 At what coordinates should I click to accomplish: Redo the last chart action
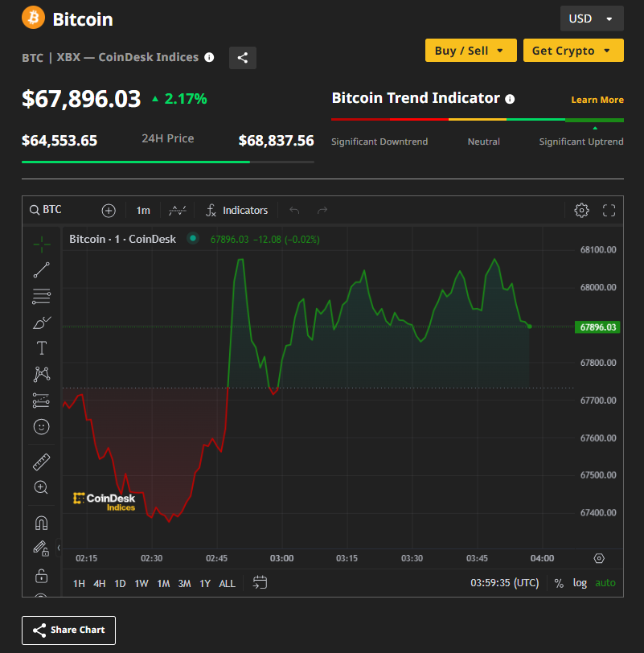pyautogui.click(x=322, y=211)
